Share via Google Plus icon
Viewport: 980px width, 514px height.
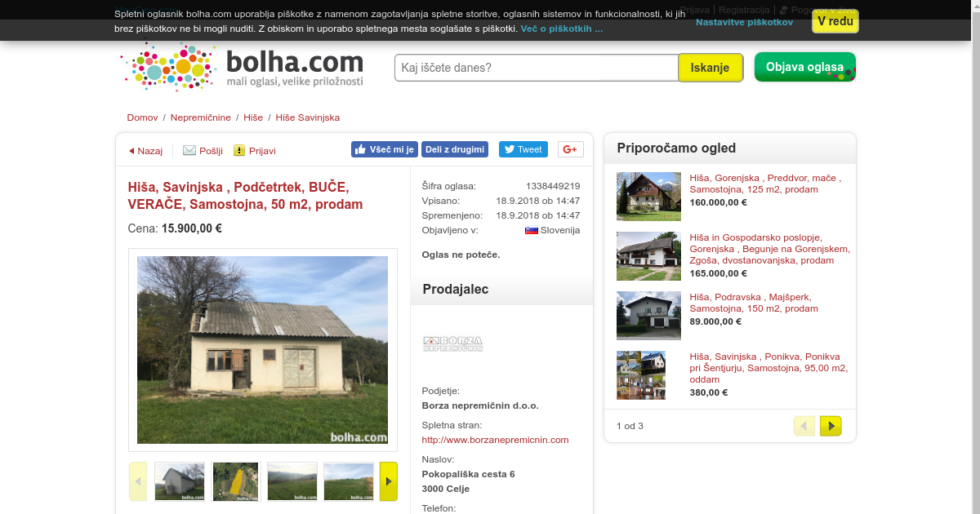570,149
